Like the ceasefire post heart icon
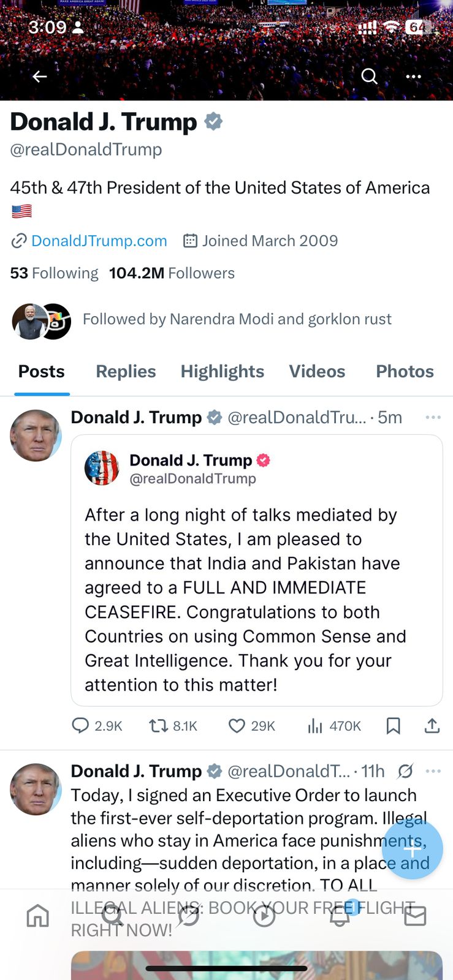453x980 pixels. 237,726
